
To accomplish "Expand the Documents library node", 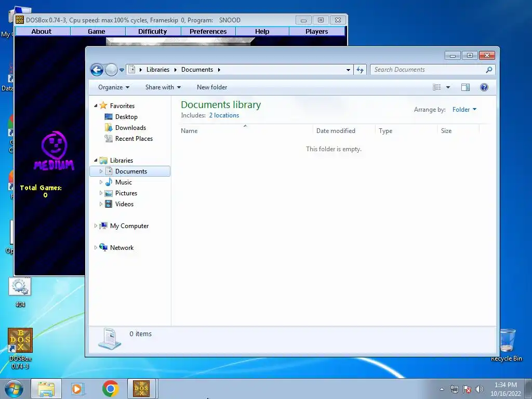I will click(101, 171).
